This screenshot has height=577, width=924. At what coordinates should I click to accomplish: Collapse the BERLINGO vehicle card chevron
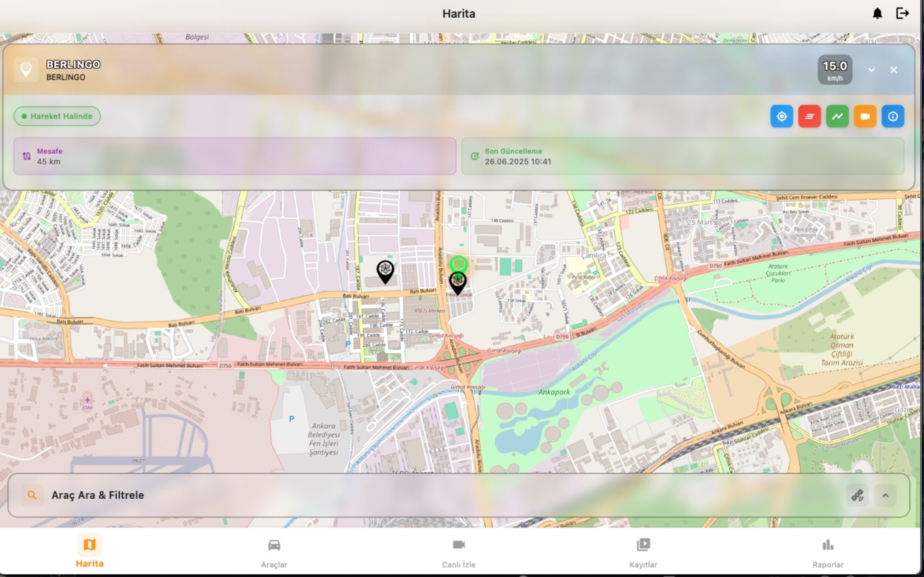872,70
